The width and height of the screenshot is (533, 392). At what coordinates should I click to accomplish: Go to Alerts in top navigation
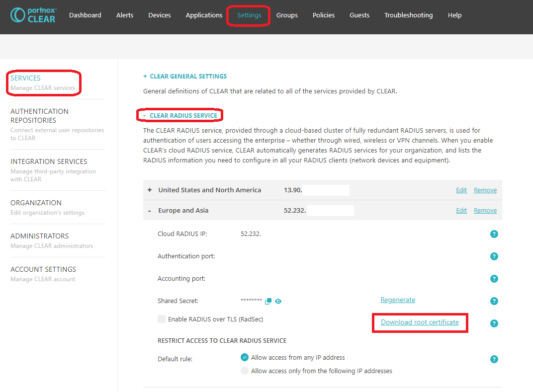tap(125, 15)
